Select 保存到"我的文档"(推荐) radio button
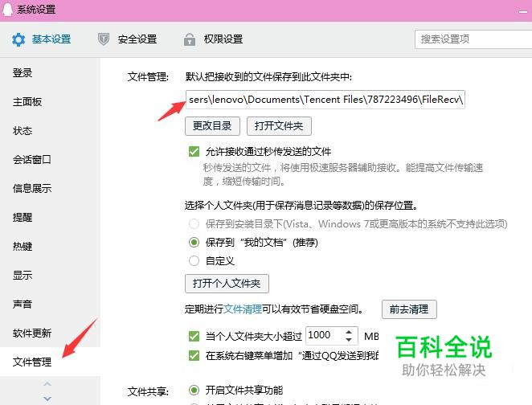Screen dimensions: 532x405 [x=194, y=243]
